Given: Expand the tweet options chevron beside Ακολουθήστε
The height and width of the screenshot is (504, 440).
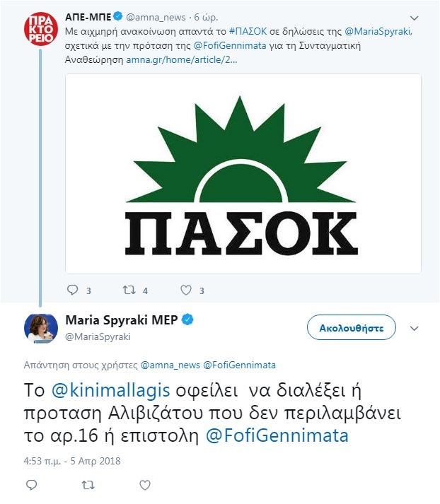Looking at the screenshot, I should [415, 328].
